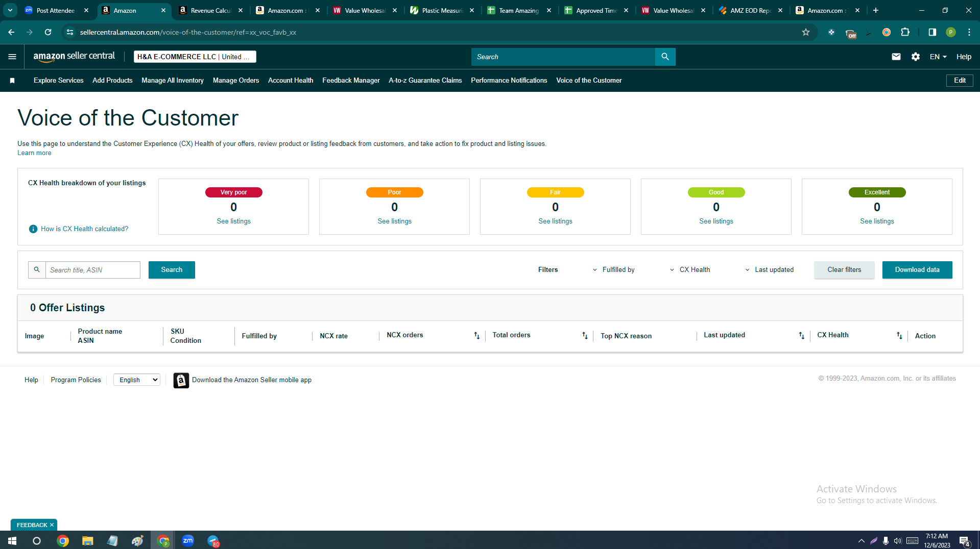Bookmark this page with the star icon
This screenshot has height=549, width=980.
(x=806, y=32)
